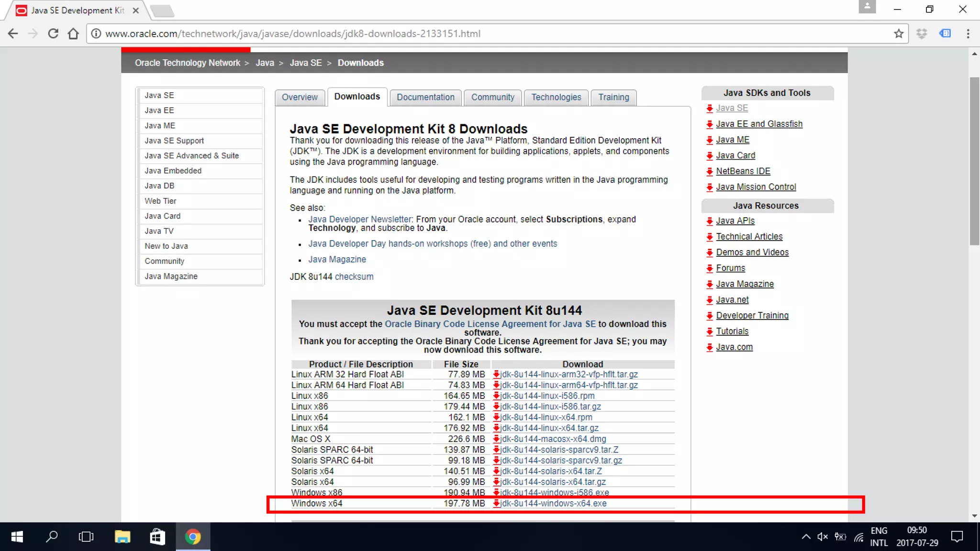
Task: Open the blue extension icon in toolbar
Action: [x=945, y=33]
